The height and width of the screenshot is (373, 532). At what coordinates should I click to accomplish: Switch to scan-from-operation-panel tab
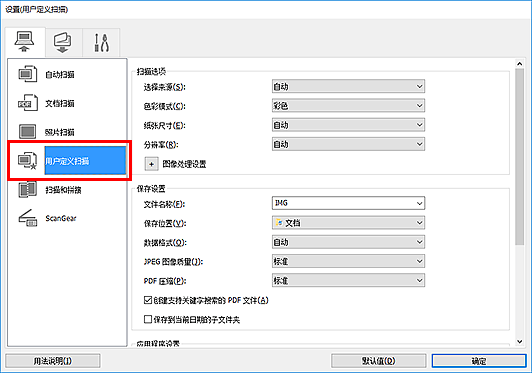coord(63,43)
